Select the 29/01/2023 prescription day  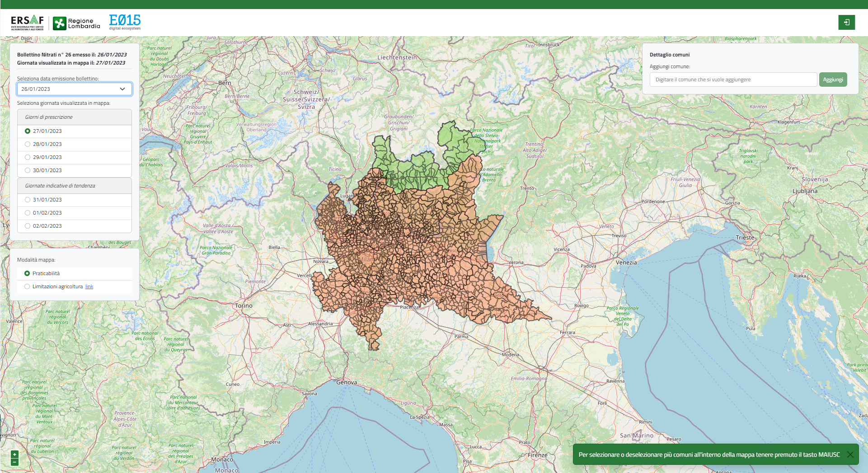28,157
